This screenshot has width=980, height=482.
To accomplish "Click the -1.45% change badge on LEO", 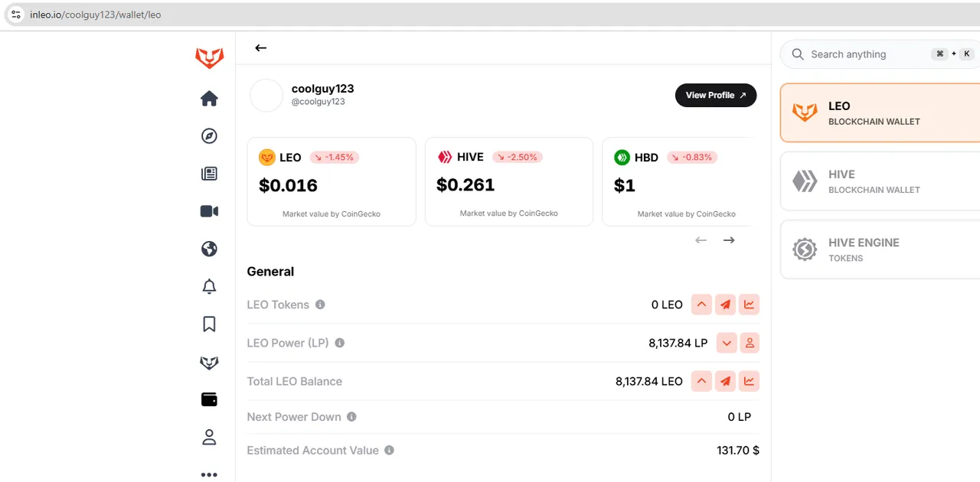I will pyautogui.click(x=335, y=158).
